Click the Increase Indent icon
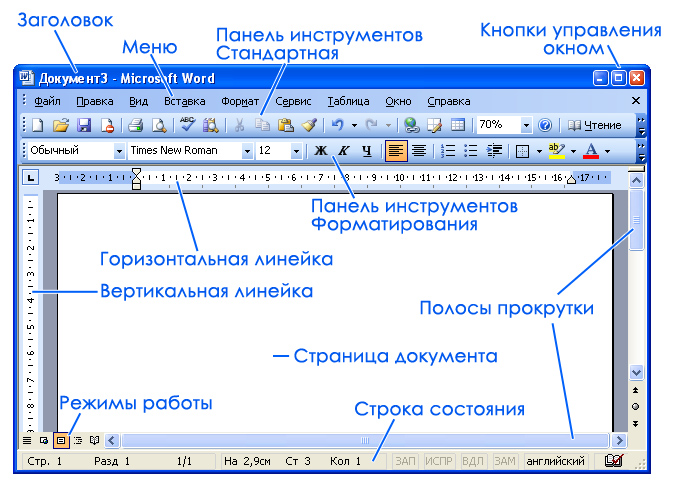The width and height of the screenshot is (677, 486). point(494,151)
